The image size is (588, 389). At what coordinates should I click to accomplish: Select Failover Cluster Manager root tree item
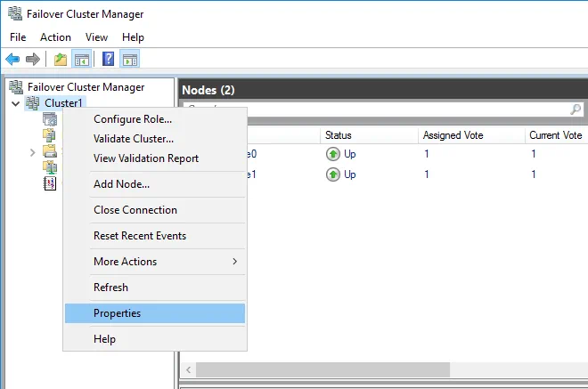tap(86, 87)
